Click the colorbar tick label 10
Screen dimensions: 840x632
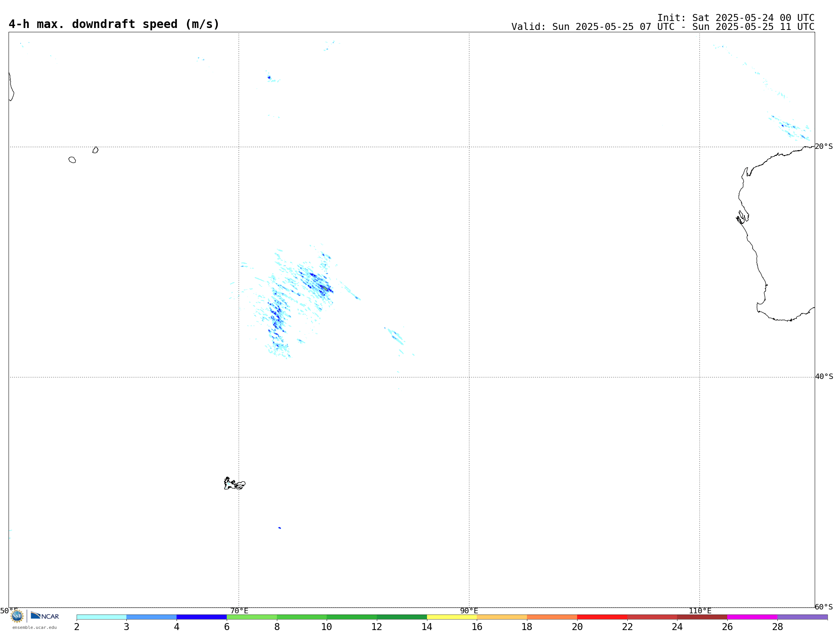[327, 627]
